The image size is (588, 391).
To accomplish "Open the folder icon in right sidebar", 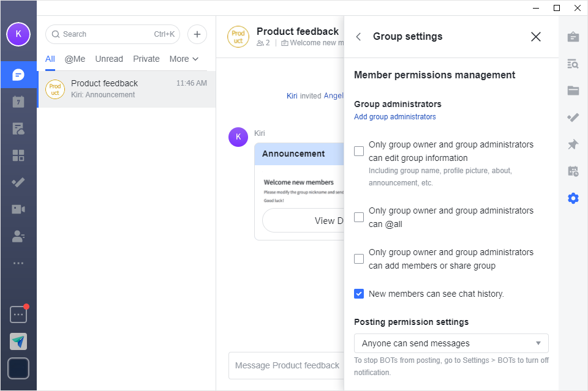I will pyautogui.click(x=573, y=91).
